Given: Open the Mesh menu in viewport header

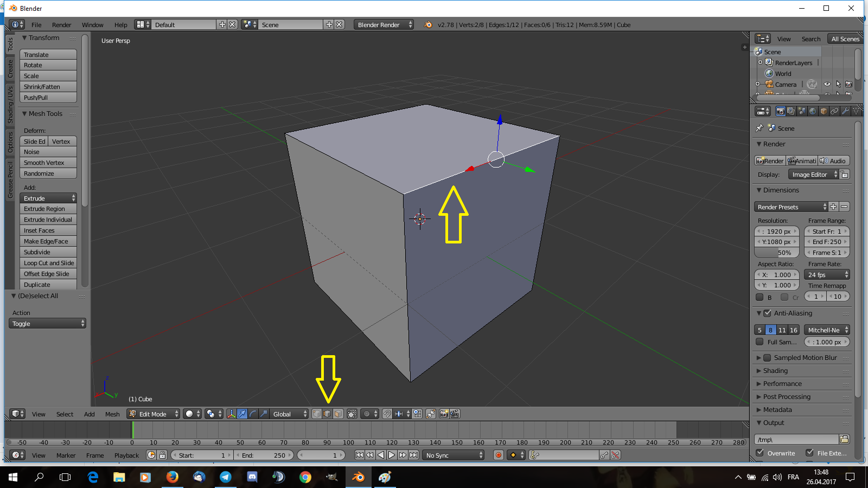Looking at the screenshot, I should [112, 414].
